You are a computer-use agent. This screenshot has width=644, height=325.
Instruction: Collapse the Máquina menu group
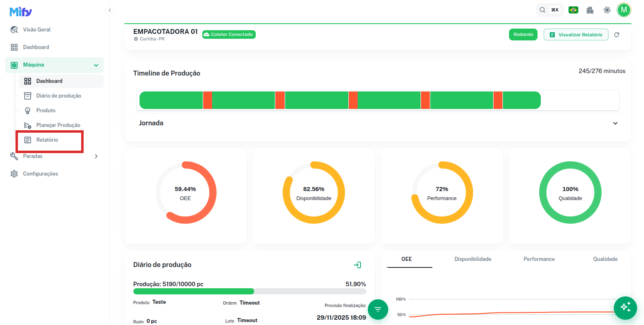tap(96, 65)
